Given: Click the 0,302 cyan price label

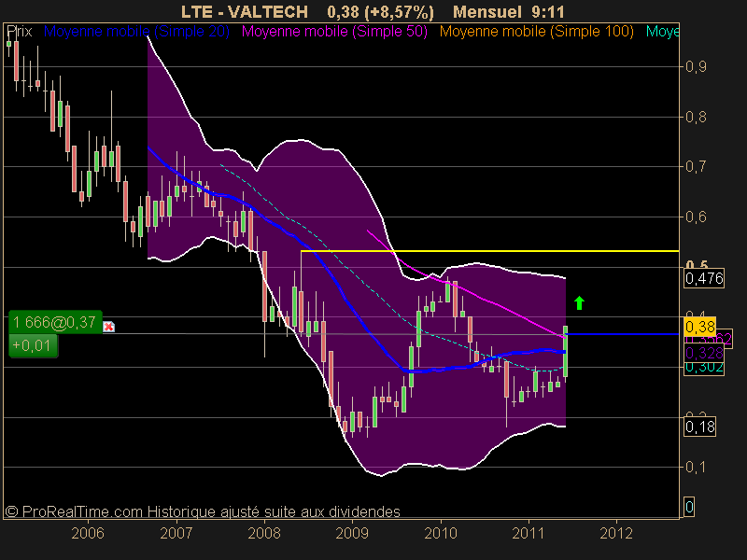Looking at the screenshot, I should [704, 368].
